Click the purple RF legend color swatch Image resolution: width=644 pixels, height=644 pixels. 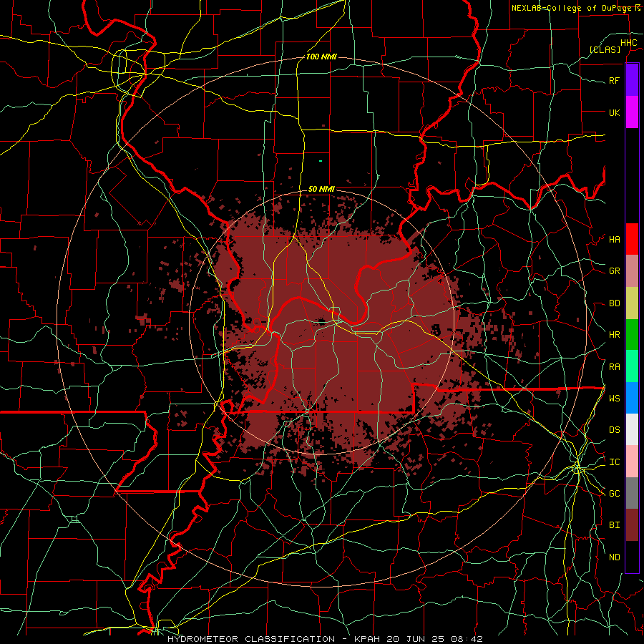click(x=632, y=80)
